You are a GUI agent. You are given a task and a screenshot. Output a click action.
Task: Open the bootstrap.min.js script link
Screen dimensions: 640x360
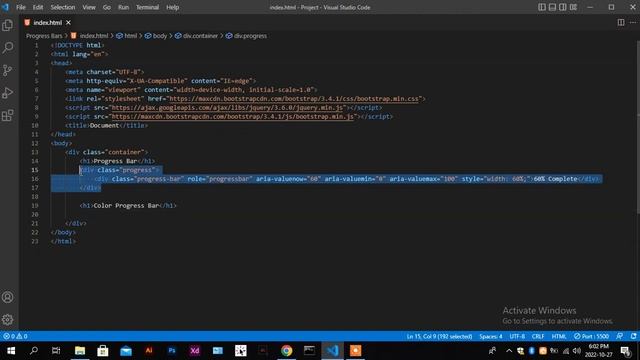(233, 117)
